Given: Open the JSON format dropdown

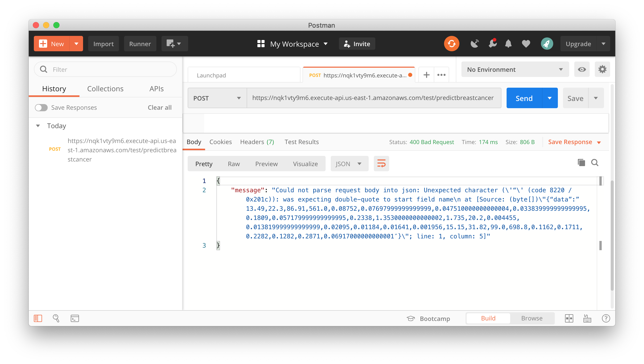Looking at the screenshot, I should (x=349, y=164).
